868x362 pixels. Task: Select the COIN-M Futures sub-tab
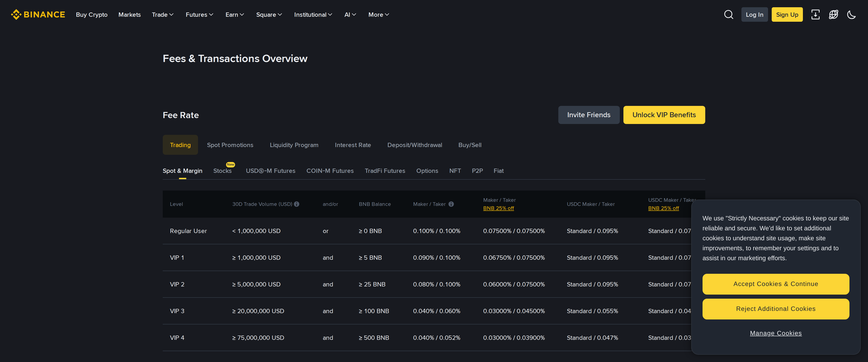(330, 171)
